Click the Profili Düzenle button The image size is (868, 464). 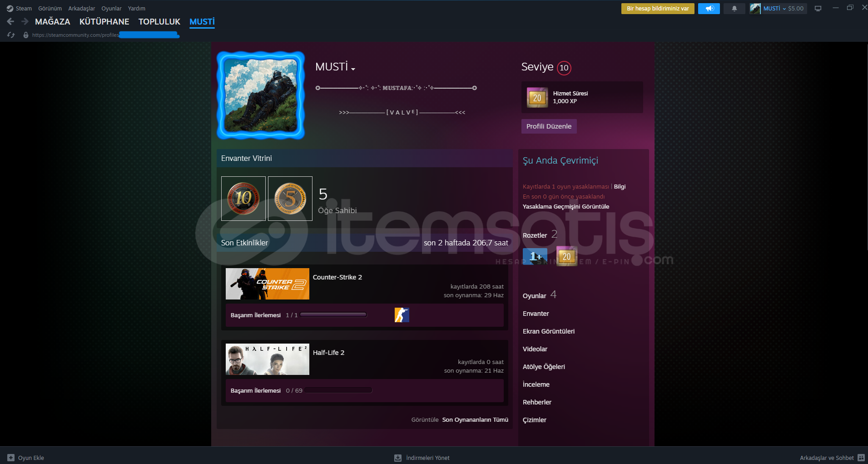pos(549,126)
